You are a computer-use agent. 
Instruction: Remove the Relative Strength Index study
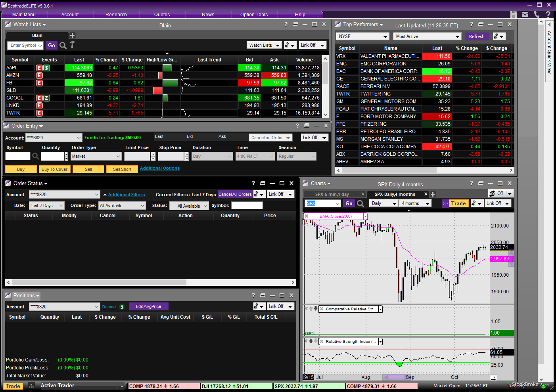(322, 341)
